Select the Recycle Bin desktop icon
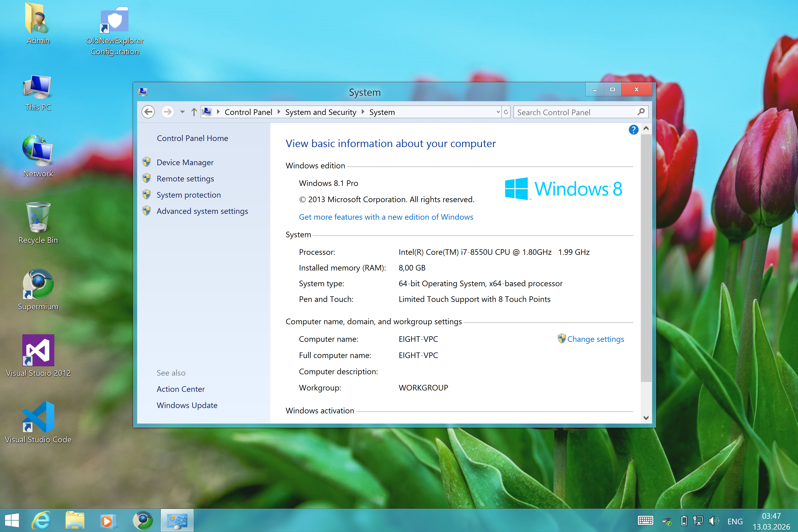This screenshot has height=532, width=798. pyautogui.click(x=38, y=223)
